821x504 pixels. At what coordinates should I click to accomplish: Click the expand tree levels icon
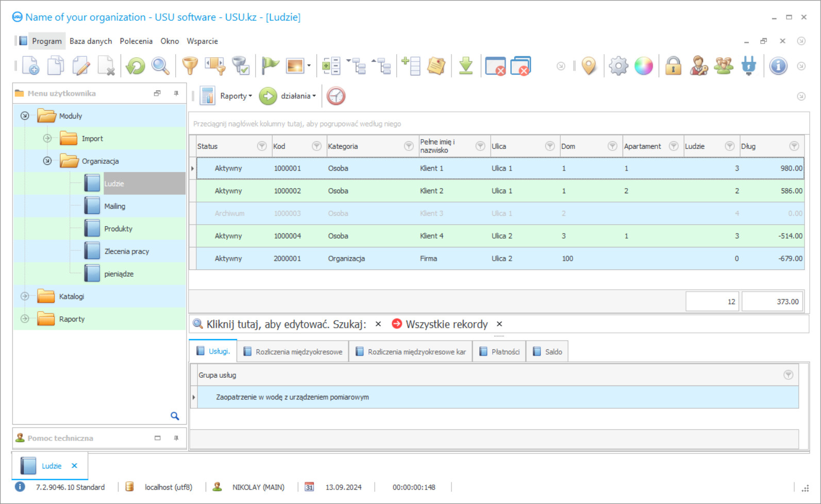356,66
